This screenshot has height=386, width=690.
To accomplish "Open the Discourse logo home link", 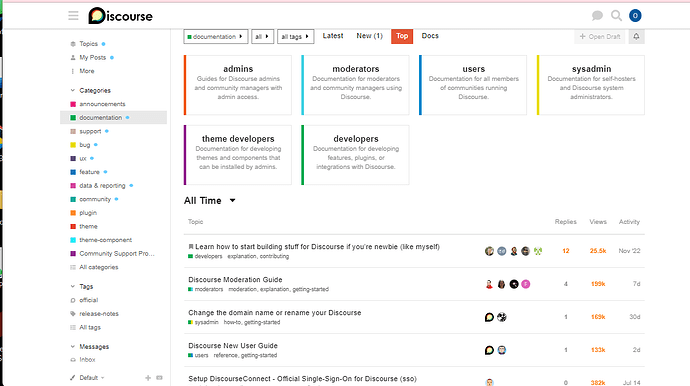I will 120,16.
